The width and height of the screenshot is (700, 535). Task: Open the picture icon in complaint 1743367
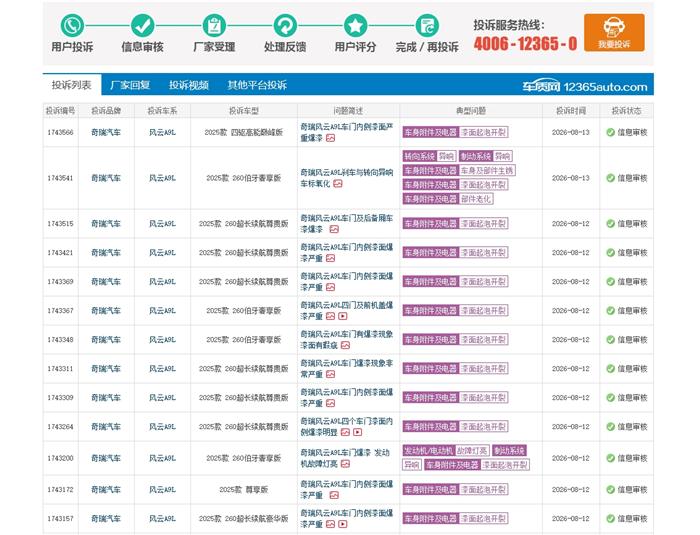[x=330, y=316]
